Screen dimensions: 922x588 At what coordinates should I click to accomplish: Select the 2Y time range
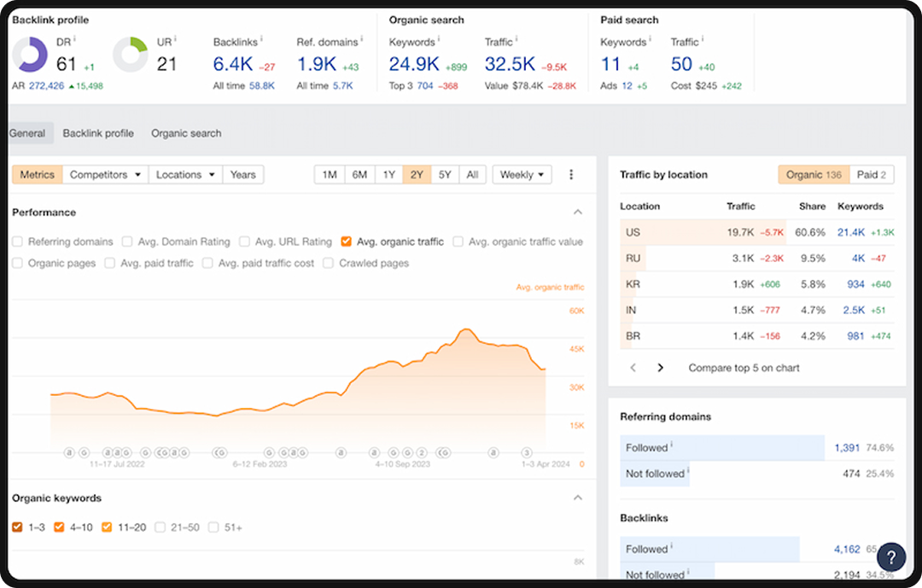click(x=417, y=174)
